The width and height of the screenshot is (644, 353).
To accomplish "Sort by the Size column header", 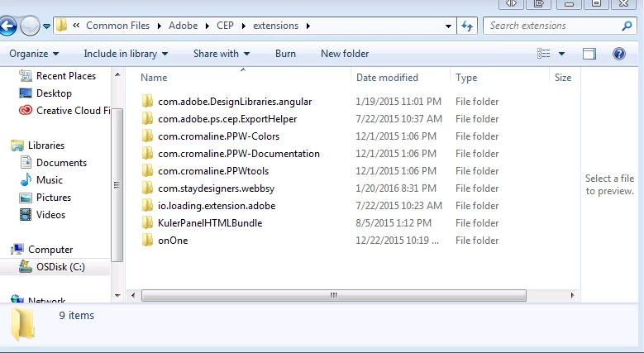I will [x=563, y=78].
